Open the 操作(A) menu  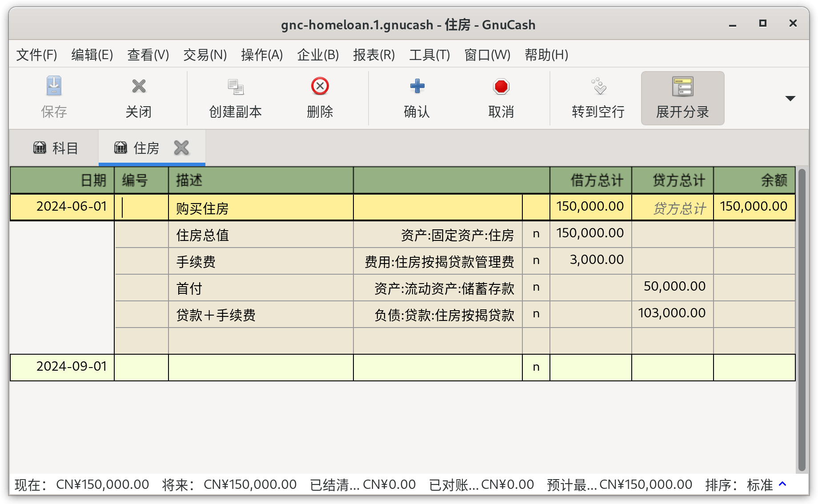point(262,55)
